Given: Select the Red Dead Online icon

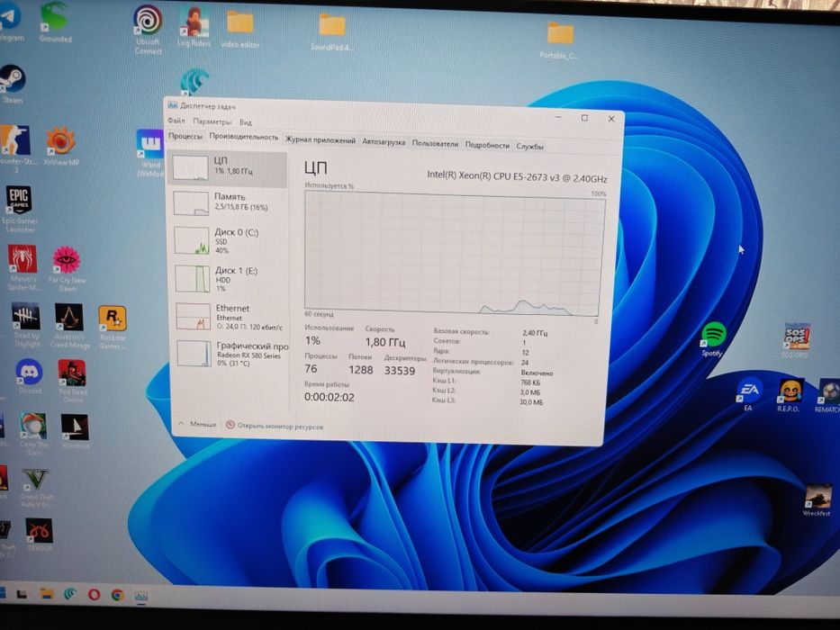Looking at the screenshot, I should (72, 381).
